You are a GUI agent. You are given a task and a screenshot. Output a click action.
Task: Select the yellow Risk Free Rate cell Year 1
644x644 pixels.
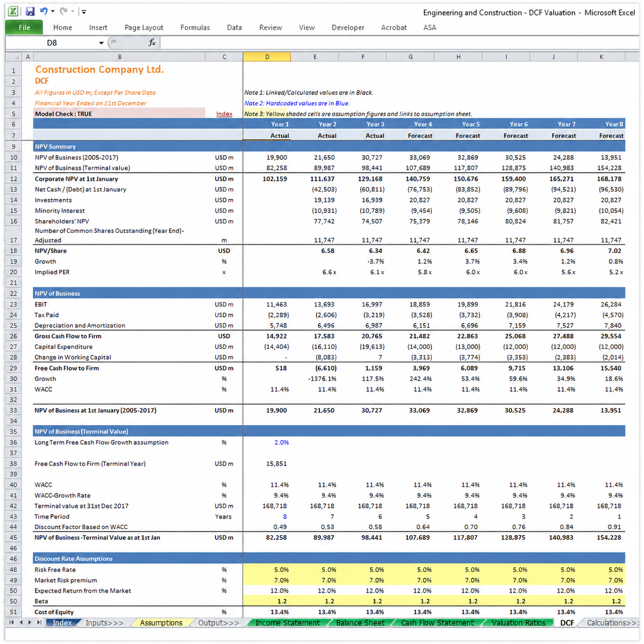(x=267, y=570)
